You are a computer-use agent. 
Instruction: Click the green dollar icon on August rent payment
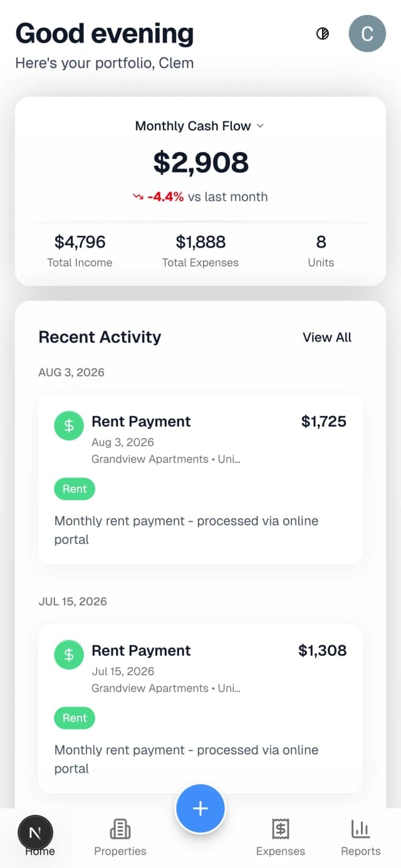68,426
